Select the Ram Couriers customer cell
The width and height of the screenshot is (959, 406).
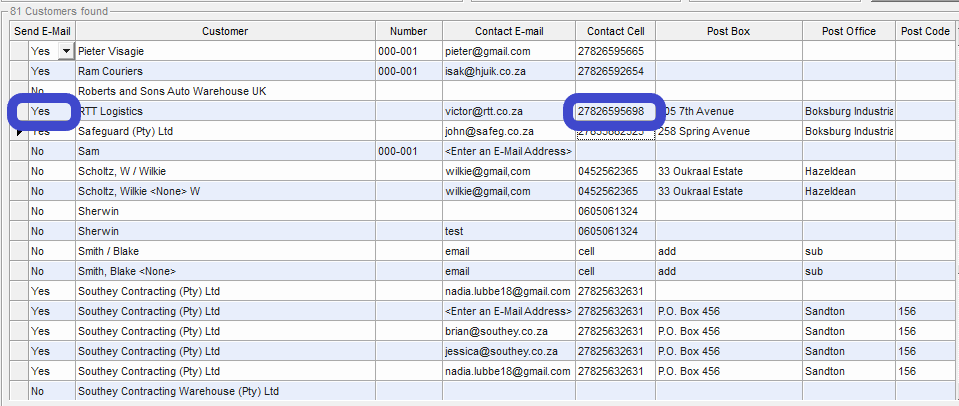click(x=225, y=72)
